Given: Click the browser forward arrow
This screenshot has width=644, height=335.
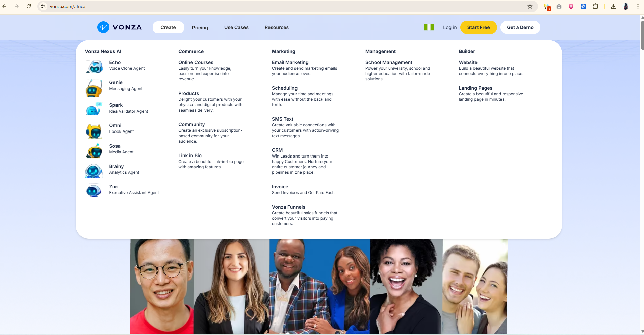Looking at the screenshot, I should click(x=17, y=6).
